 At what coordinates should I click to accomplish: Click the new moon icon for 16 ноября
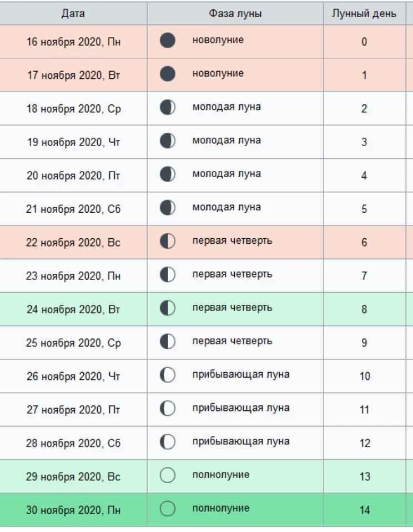(168, 41)
